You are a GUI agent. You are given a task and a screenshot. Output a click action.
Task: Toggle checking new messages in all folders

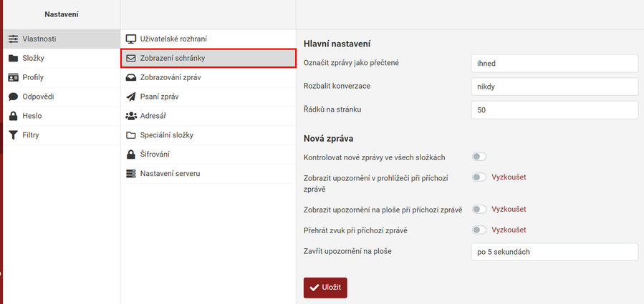tap(479, 157)
